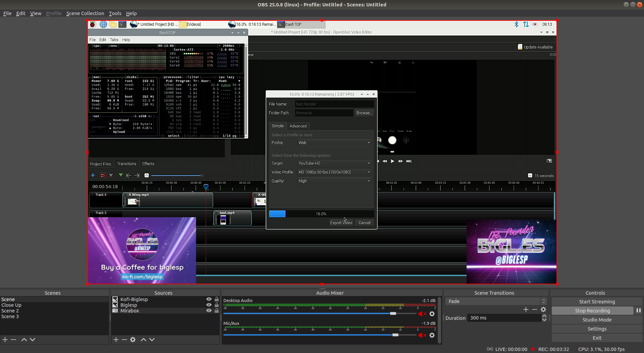This screenshot has height=353, width=644.
Task: Open the Scene Collection menu
Action: [85, 13]
